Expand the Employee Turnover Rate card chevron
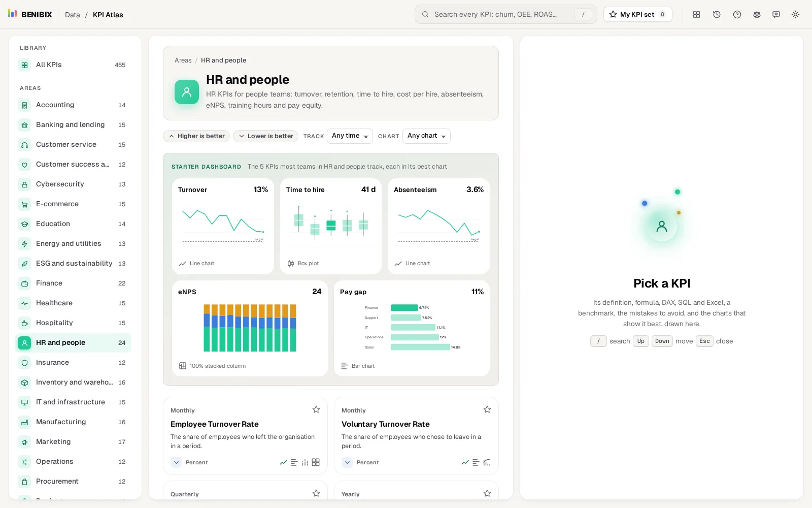812x508 pixels. (x=176, y=462)
